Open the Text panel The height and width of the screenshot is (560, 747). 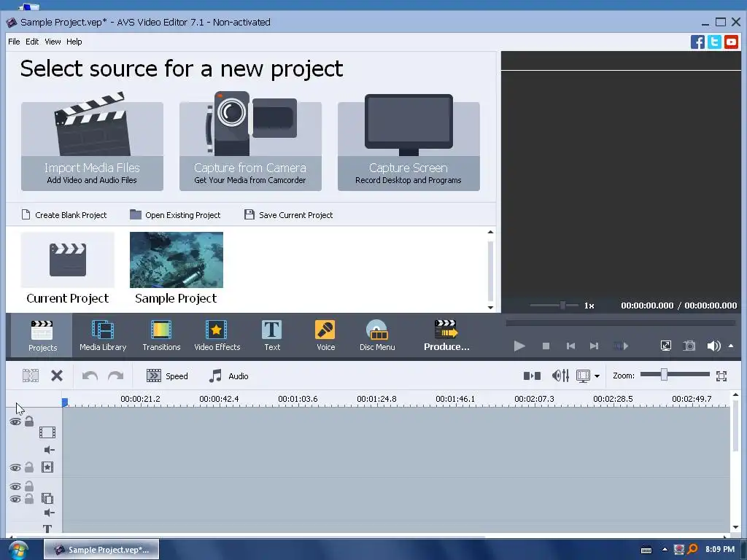[272, 335]
